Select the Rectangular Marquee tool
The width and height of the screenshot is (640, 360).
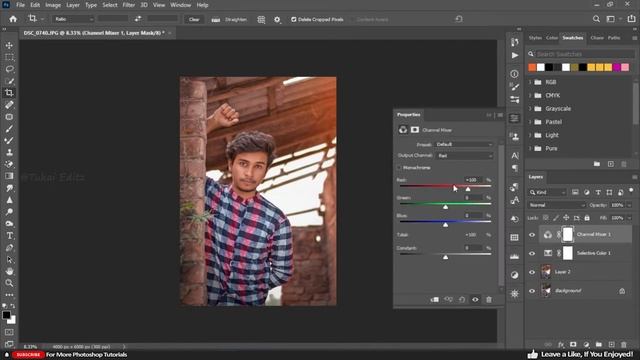pyautogui.click(x=9, y=57)
